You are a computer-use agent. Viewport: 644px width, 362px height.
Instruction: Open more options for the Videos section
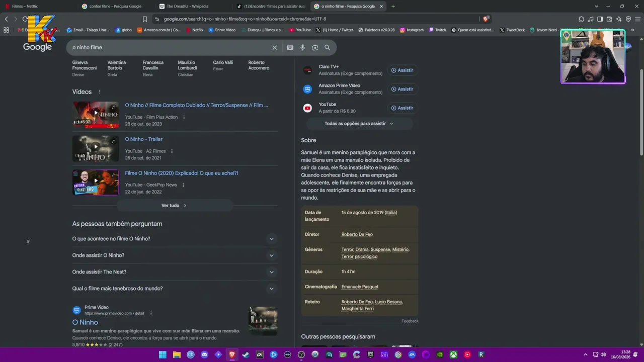click(100, 92)
